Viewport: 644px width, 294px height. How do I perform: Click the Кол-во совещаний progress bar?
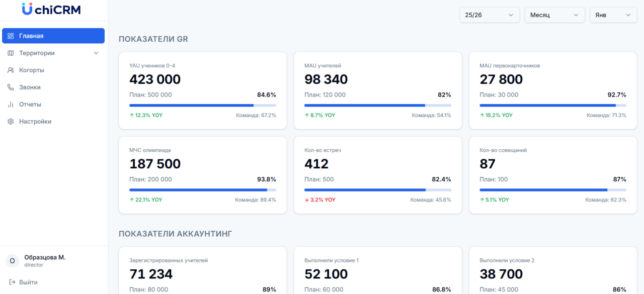pos(553,190)
